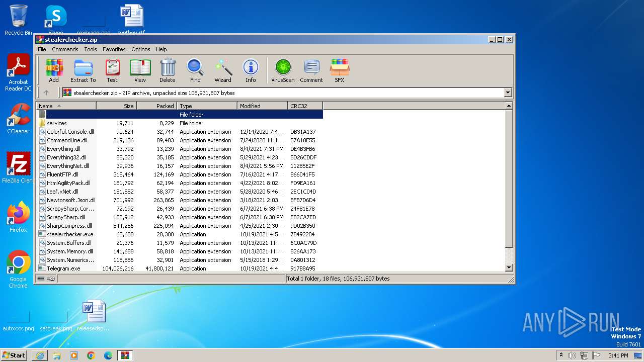Select stealerchecker.exe file
This screenshot has height=362, width=644.
(x=179, y=234)
